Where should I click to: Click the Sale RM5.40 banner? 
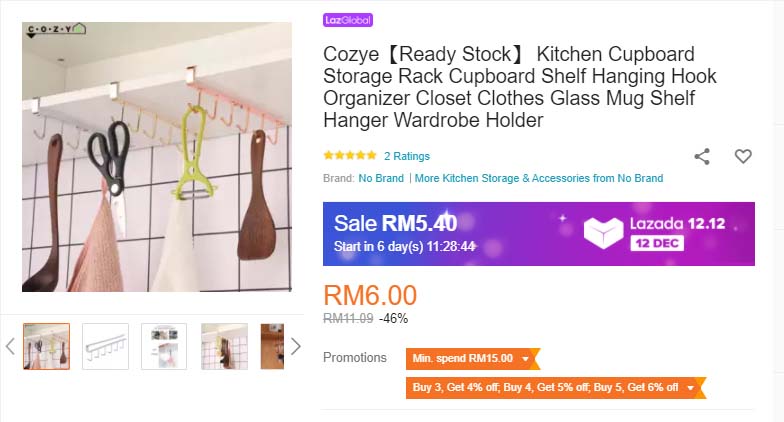[x=538, y=234]
